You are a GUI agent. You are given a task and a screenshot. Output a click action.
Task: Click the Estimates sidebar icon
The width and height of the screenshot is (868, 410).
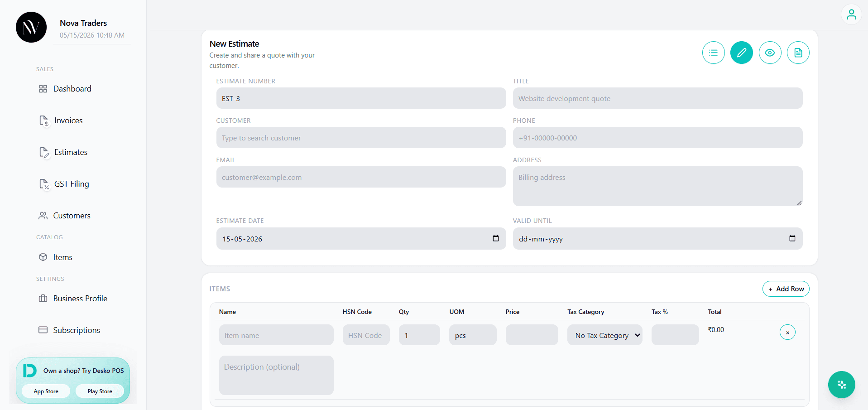click(x=44, y=152)
